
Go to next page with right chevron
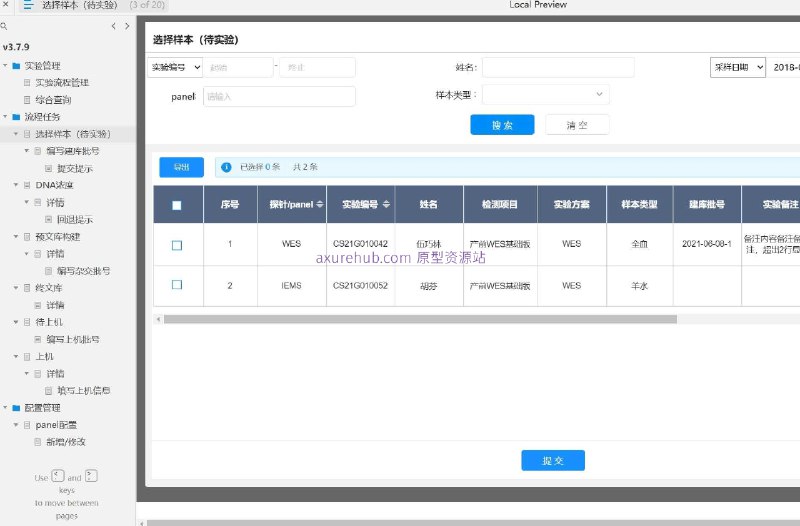point(127,26)
